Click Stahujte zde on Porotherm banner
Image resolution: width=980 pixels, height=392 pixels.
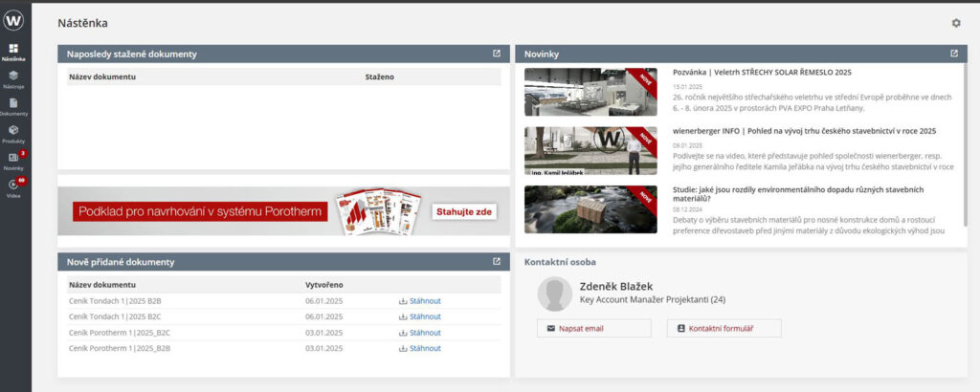(465, 211)
